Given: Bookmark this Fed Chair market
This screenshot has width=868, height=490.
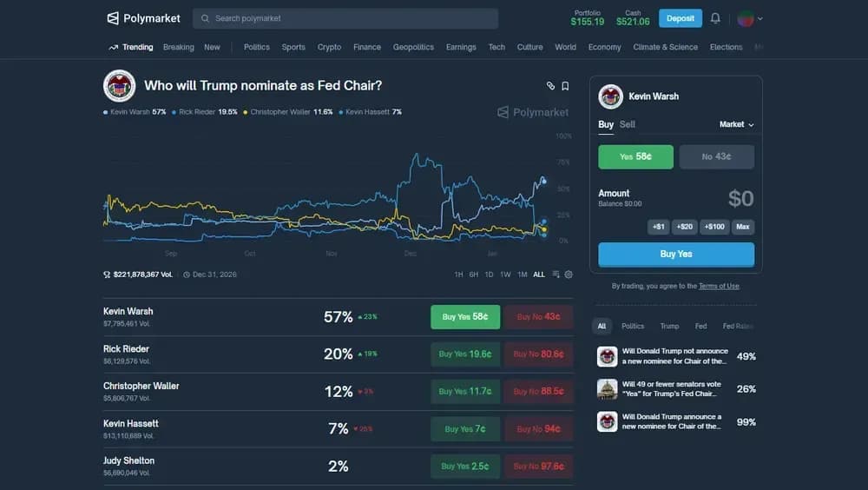Looking at the screenshot, I should tap(565, 86).
